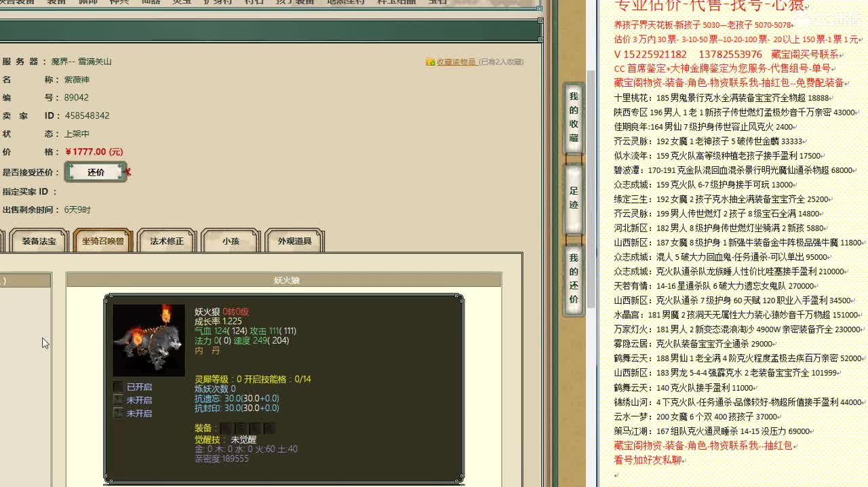Click the 抗遗忘 30.0 resistance line
This screenshot has height=487, width=868.
[x=237, y=398]
